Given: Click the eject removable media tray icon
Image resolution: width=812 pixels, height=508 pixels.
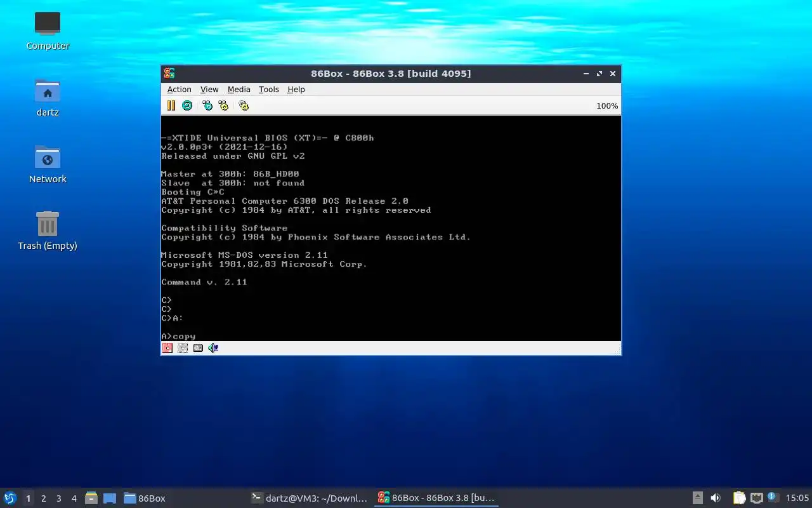Looking at the screenshot, I should pyautogui.click(x=697, y=498).
